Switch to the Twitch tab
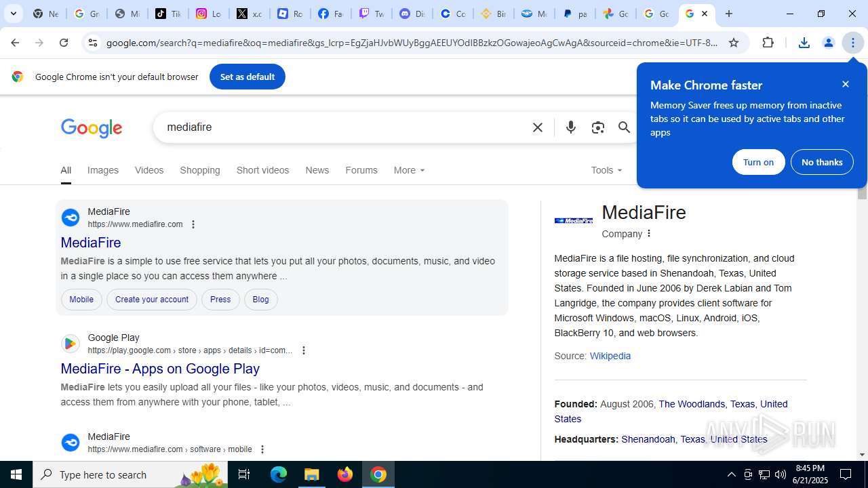The image size is (868, 488). pyautogui.click(x=372, y=14)
